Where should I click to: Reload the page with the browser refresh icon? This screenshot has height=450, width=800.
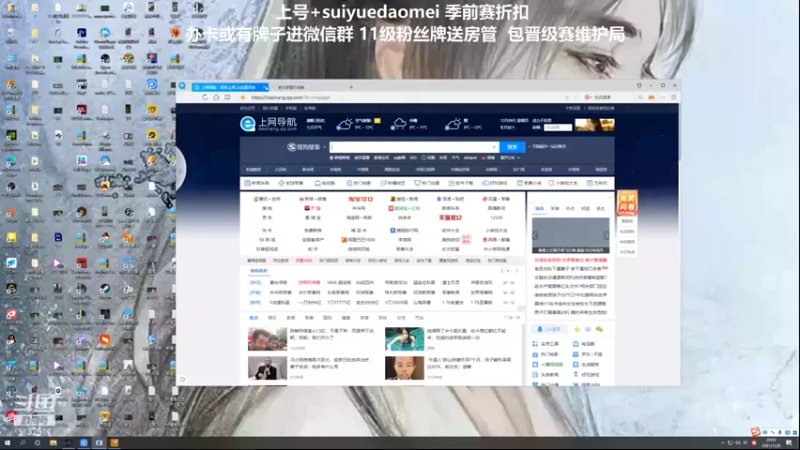point(205,97)
